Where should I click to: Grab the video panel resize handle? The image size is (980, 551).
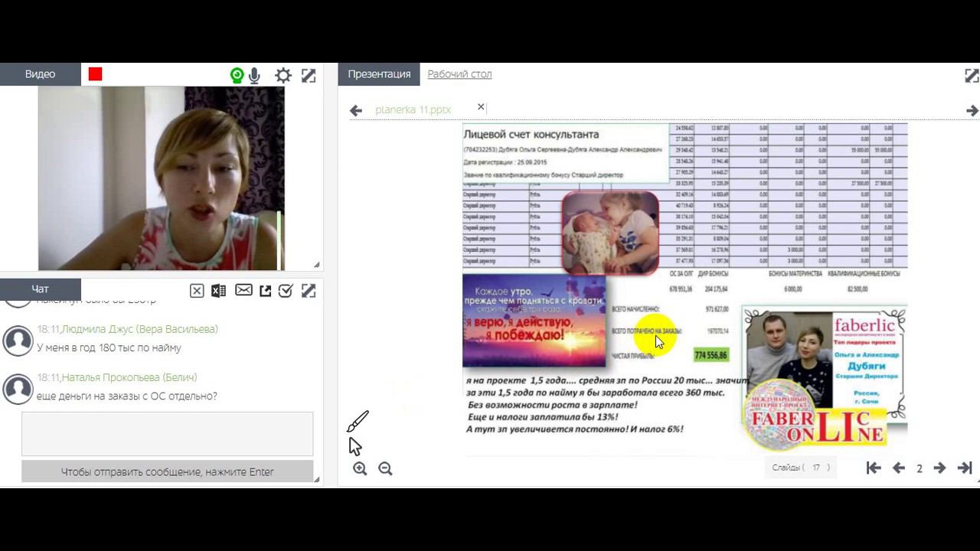pos(316,265)
